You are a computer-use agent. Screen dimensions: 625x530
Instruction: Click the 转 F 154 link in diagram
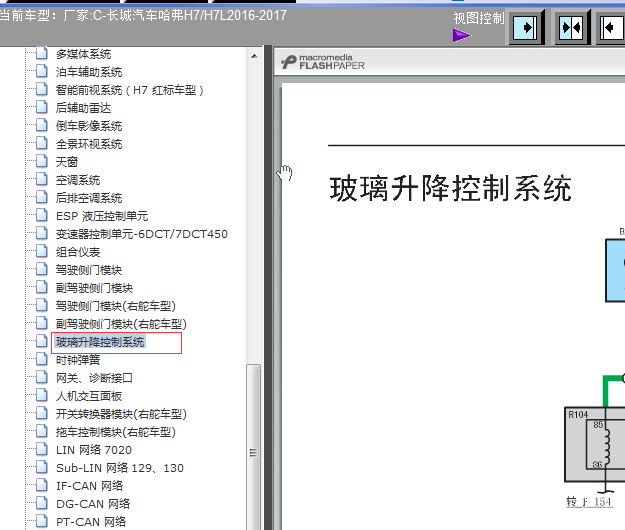click(x=589, y=502)
